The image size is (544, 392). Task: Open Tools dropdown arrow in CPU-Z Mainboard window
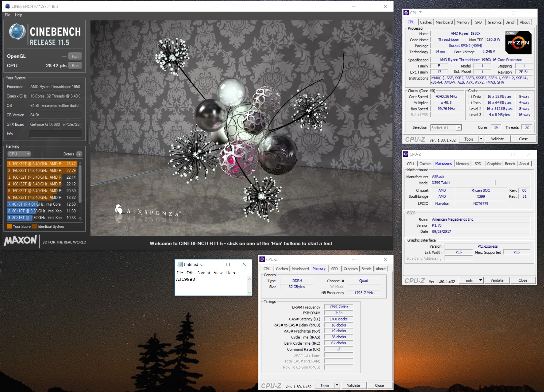pyautogui.click(x=480, y=280)
